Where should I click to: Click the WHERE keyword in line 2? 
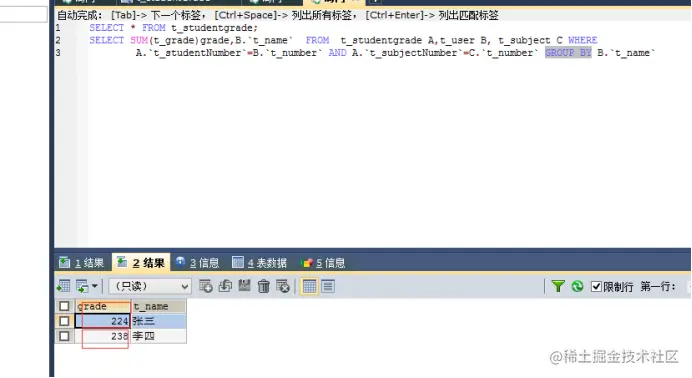click(583, 40)
